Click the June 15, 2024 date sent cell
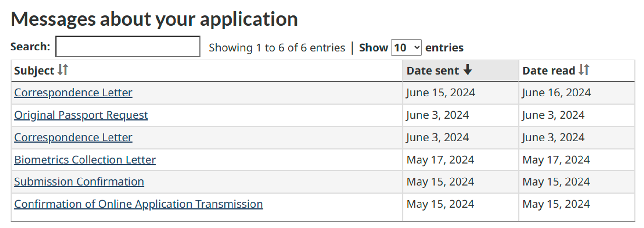 tap(440, 93)
